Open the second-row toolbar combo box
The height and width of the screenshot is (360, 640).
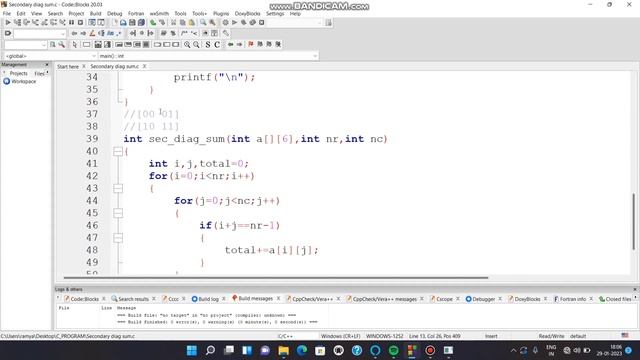pyautogui.click(x=40, y=33)
